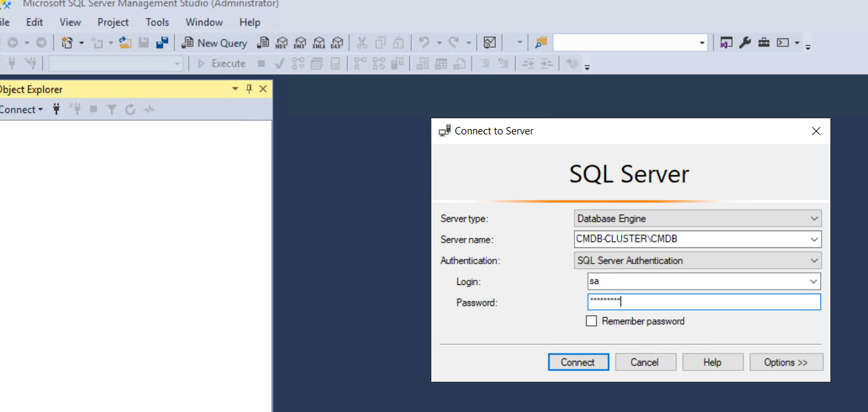Open Properties via the wrench icon
This screenshot has height=412, width=868.
[x=744, y=43]
